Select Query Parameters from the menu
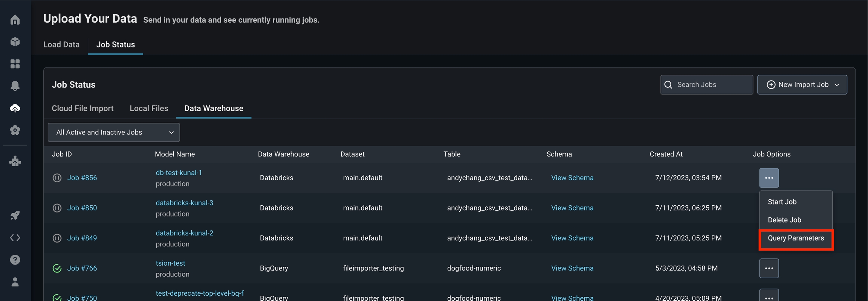 [796, 238]
